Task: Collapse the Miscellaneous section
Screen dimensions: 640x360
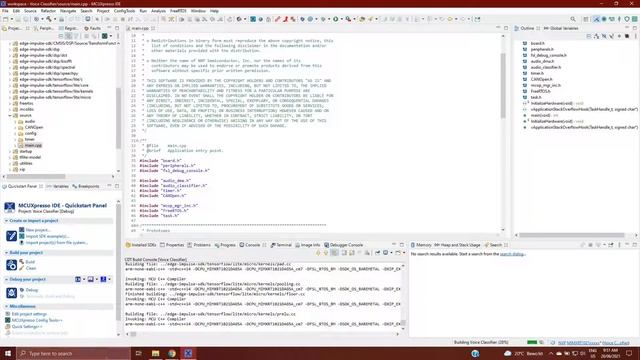Action: pos(7,306)
